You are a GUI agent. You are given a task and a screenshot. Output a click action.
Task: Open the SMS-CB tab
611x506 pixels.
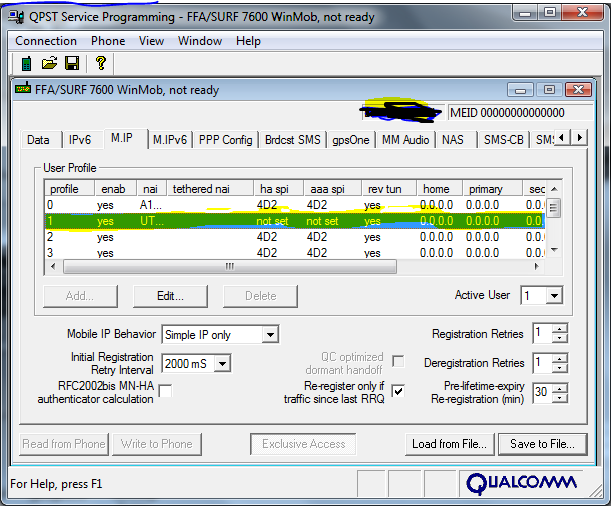click(x=504, y=140)
